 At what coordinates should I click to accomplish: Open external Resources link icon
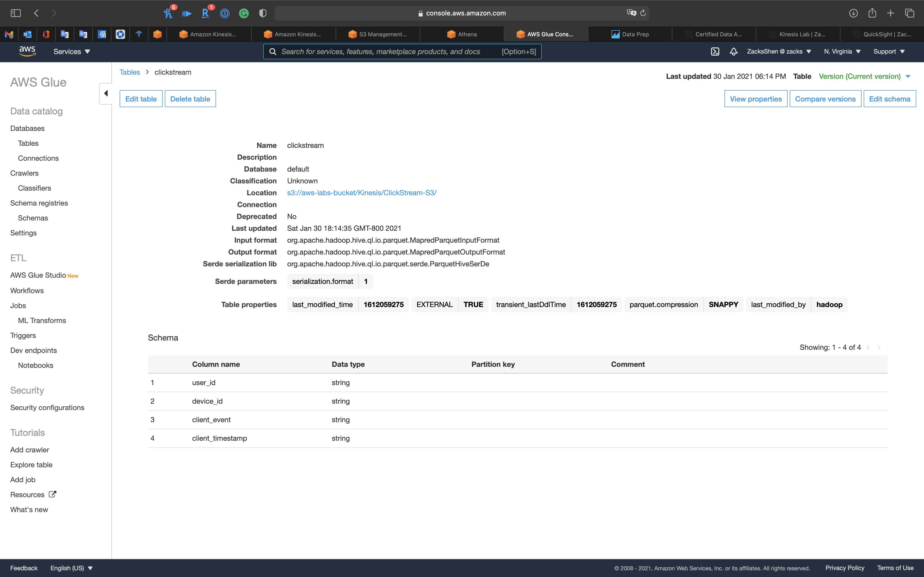(x=53, y=494)
